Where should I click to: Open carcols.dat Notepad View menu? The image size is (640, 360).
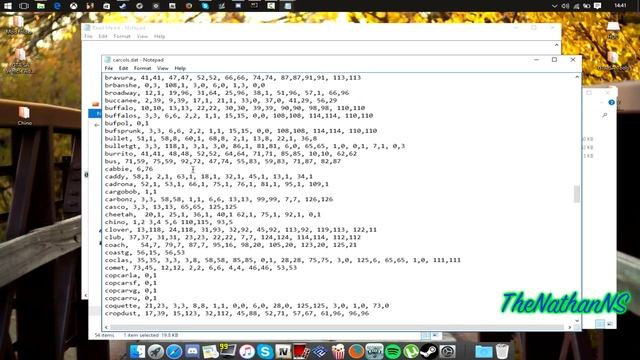coord(162,68)
